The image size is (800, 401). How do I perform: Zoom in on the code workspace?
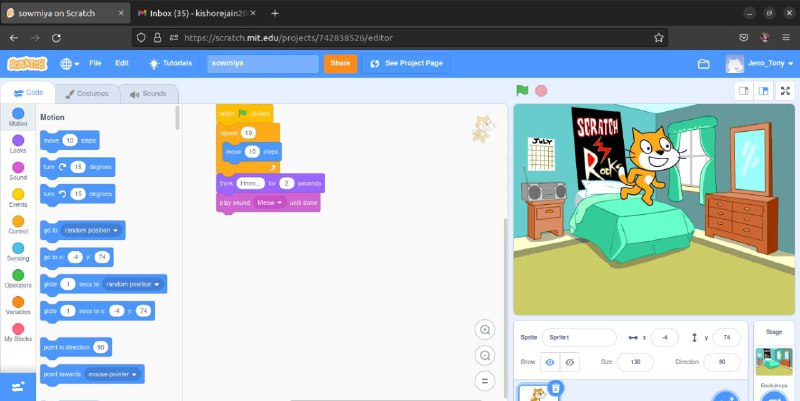485,330
